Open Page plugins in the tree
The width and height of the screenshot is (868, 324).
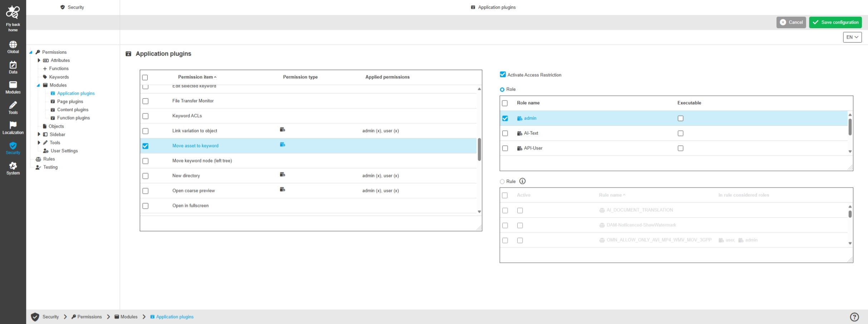click(x=70, y=101)
